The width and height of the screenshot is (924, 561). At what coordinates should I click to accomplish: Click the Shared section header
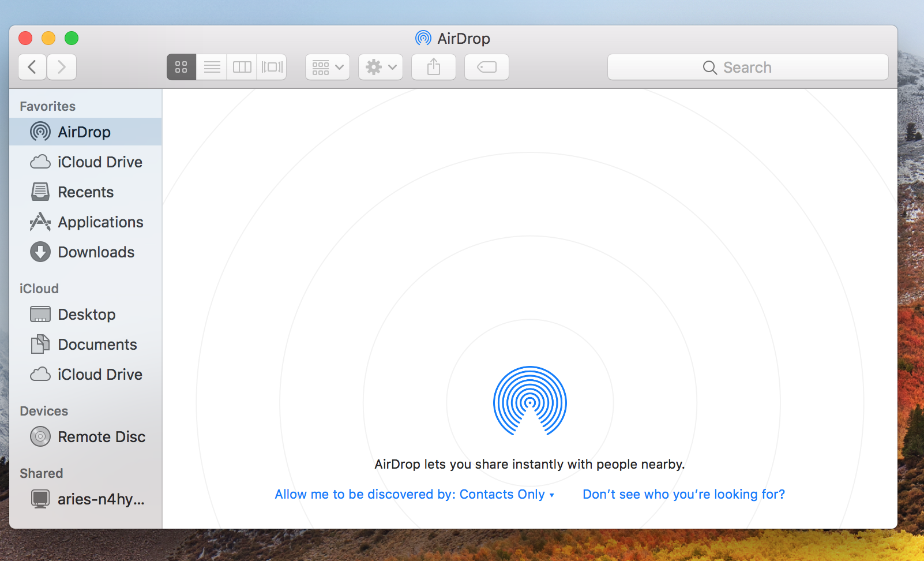pos(41,473)
